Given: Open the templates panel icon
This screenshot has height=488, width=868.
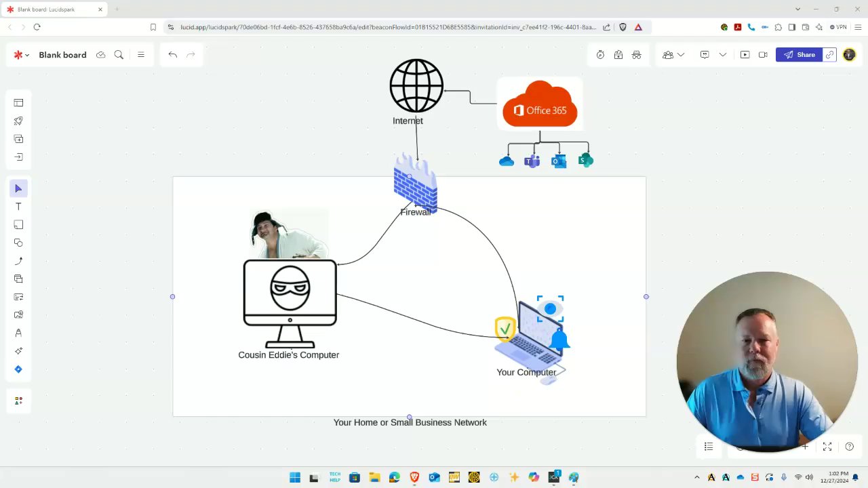Looking at the screenshot, I should click(x=18, y=103).
